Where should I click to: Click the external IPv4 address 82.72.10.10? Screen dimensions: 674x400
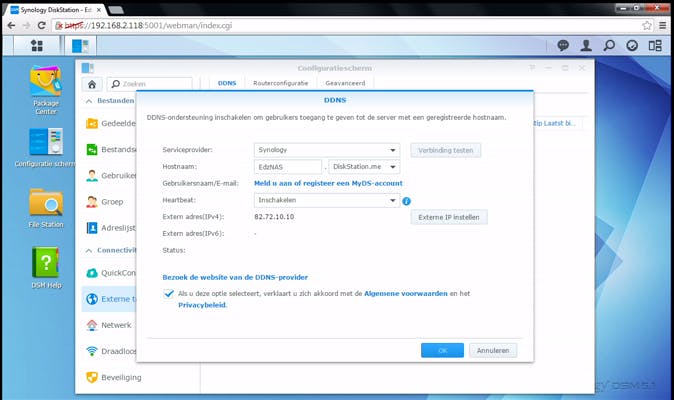(274, 217)
